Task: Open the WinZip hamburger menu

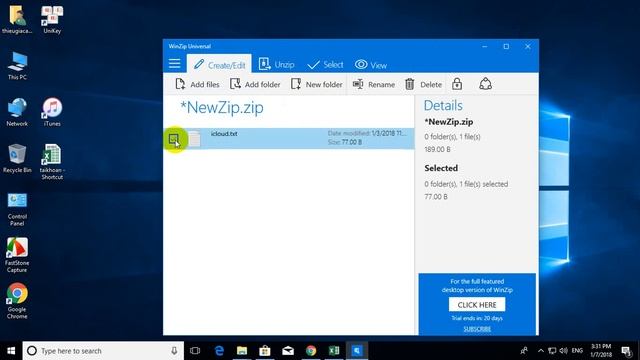Action: 174,63
